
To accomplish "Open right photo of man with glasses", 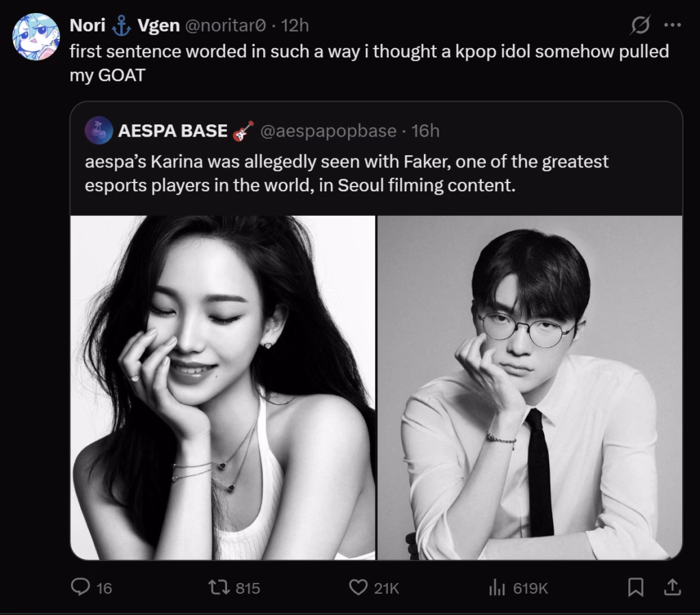I will pyautogui.click(x=530, y=387).
